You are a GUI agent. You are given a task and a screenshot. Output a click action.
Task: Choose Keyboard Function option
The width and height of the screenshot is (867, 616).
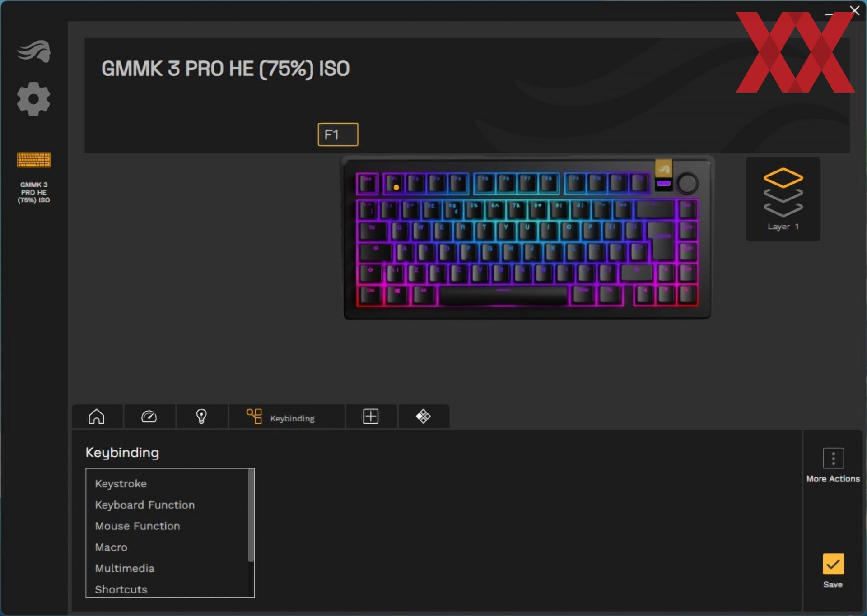(145, 505)
